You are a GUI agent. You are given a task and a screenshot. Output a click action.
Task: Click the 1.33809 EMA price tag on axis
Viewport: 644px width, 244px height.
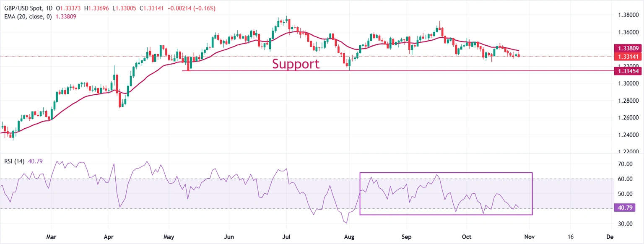click(x=627, y=48)
